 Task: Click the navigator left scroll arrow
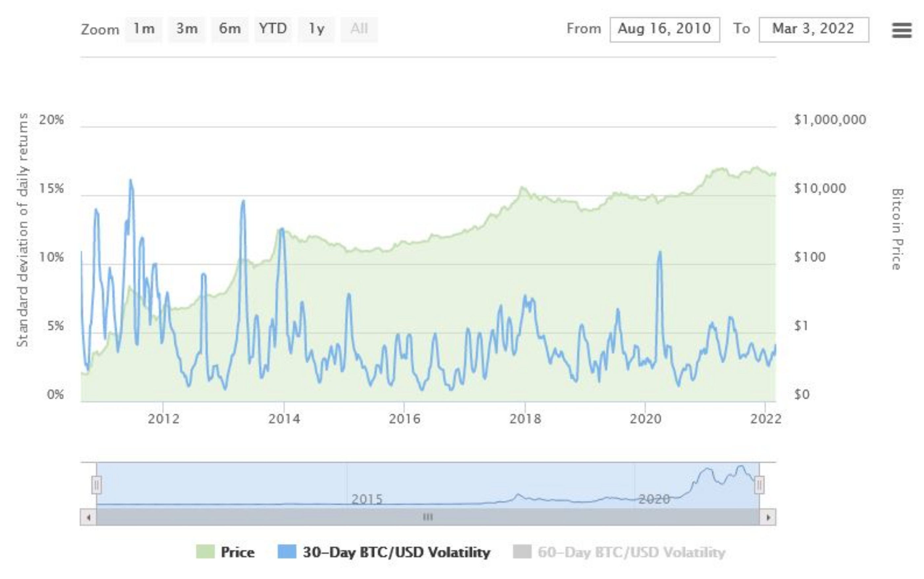click(89, 517)
